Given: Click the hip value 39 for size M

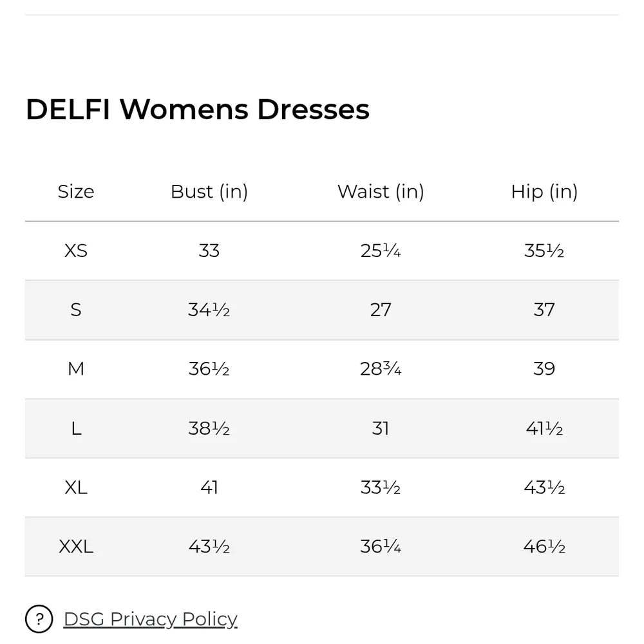Looking at the screenshot, I should 544,368.
